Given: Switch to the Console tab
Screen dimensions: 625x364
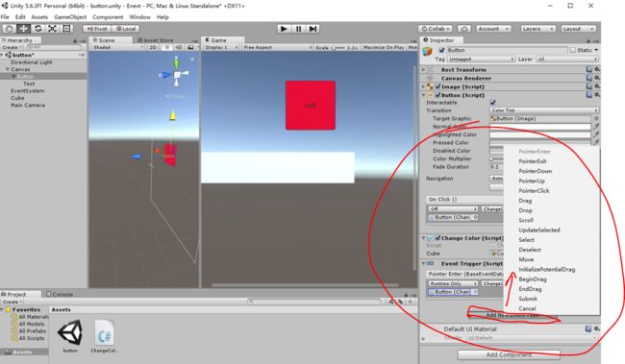Looking at the screenshot, I should tap(60, 294).
